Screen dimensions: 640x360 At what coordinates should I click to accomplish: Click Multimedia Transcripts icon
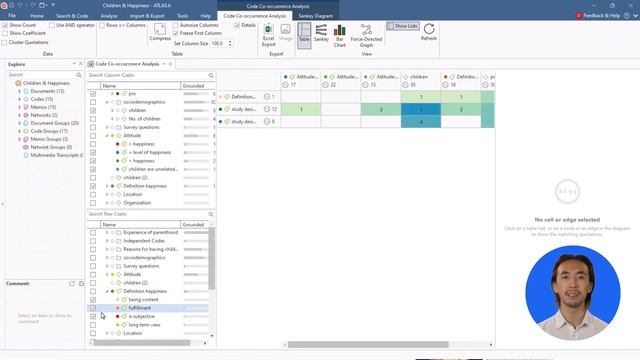(26, 155)
